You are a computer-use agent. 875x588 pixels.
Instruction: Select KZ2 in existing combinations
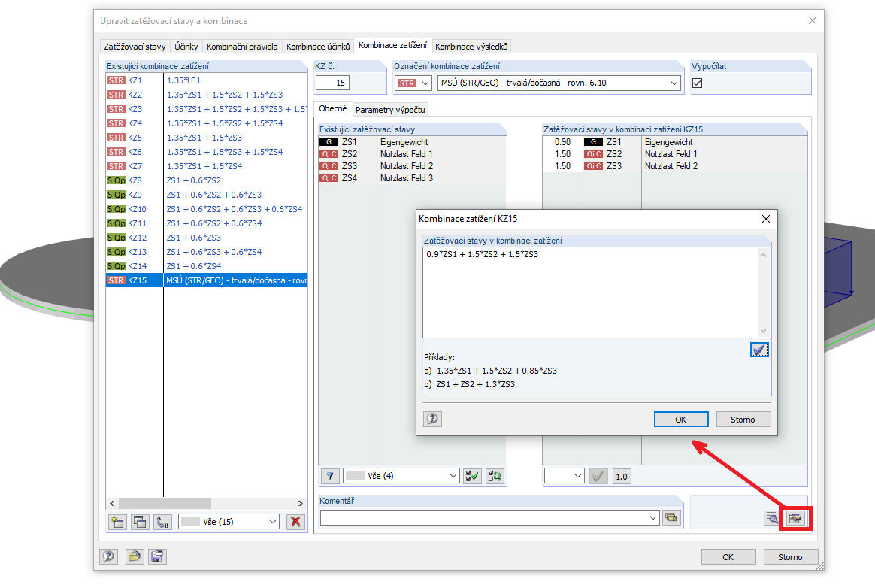[x=207, y=95]
